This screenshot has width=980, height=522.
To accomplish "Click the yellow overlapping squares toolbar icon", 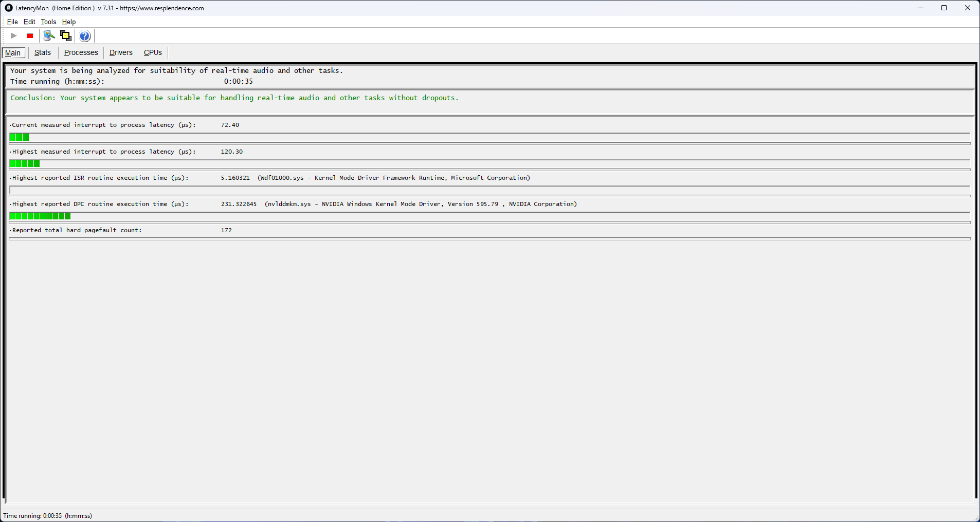I will pos(65,36).
